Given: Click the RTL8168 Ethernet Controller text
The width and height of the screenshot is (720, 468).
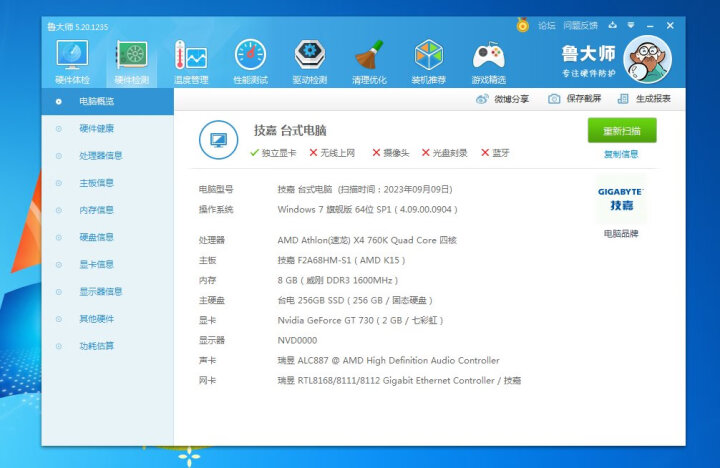Looking at the screenshot, I should tap(399, 381).
